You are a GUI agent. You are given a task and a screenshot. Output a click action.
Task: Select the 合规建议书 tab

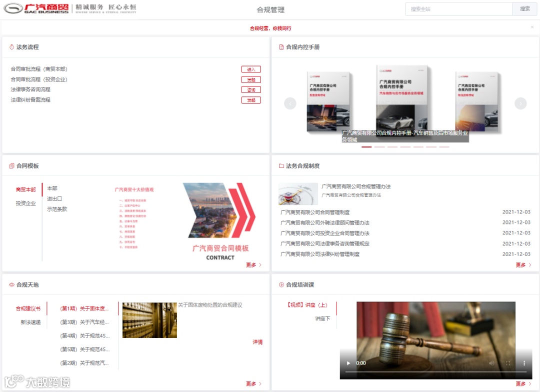tap(28, 308)
